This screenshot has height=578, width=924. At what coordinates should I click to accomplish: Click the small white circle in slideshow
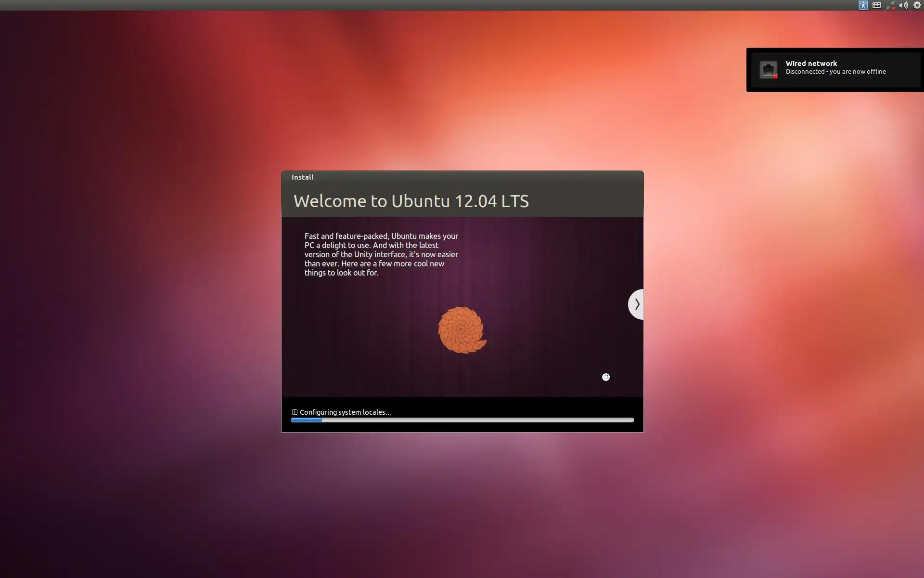[x=606, y=377]
